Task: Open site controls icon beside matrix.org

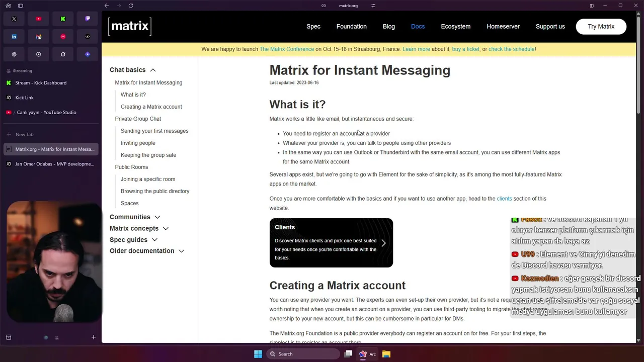Action: pyautogui.click(x=373, y=6)
